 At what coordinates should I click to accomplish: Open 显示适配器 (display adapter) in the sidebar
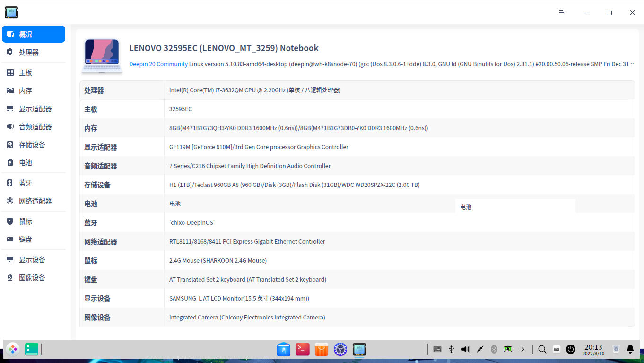pos(34,109)
